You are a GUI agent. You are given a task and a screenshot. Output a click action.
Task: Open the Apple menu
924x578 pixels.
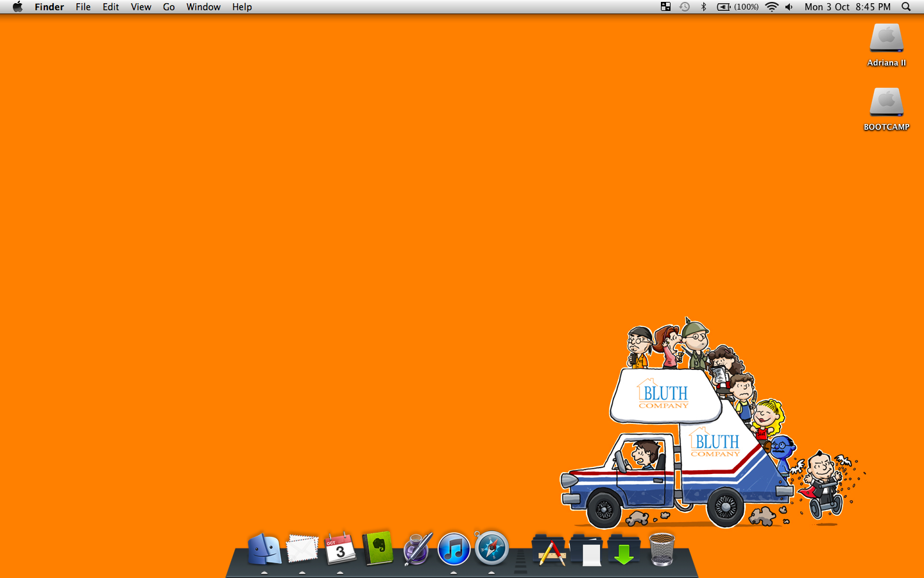point(18,7)
